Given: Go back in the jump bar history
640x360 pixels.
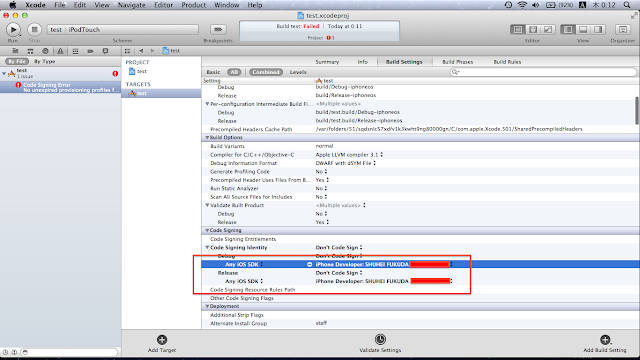Looking at the screenshot, I should coord(141,51).
